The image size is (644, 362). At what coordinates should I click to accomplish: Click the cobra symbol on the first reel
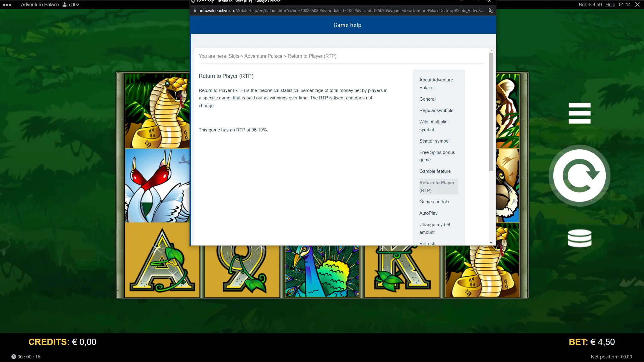pos(157,111)
